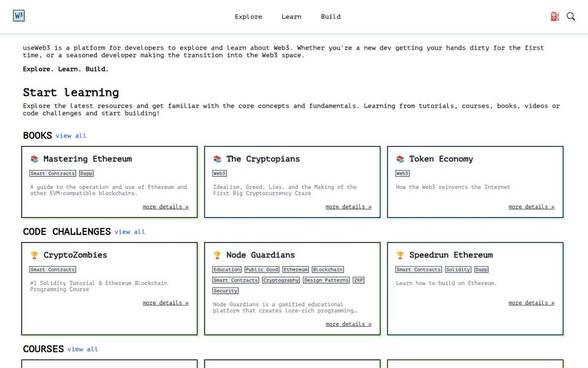Select ZKP tag on Node Guardians

359,280
